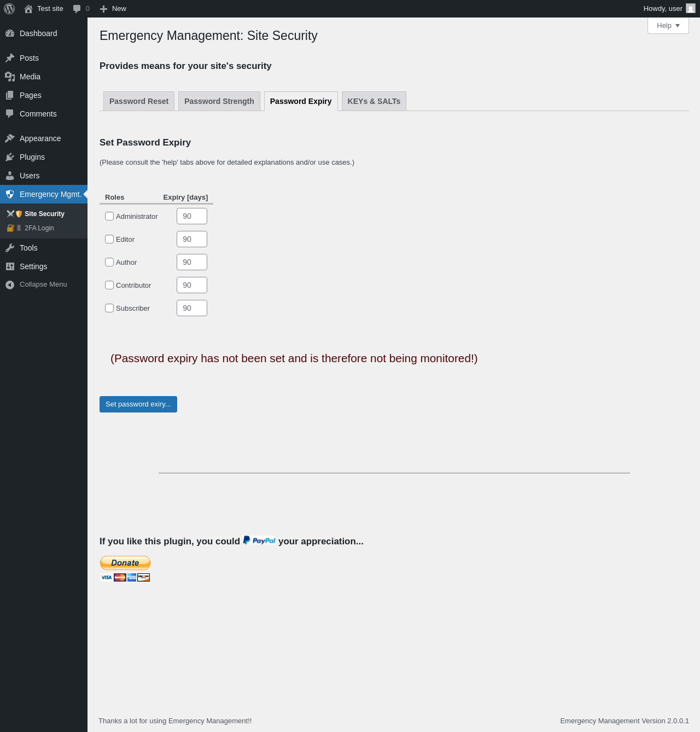Switch to the Password Strength tab

(219, 101)
